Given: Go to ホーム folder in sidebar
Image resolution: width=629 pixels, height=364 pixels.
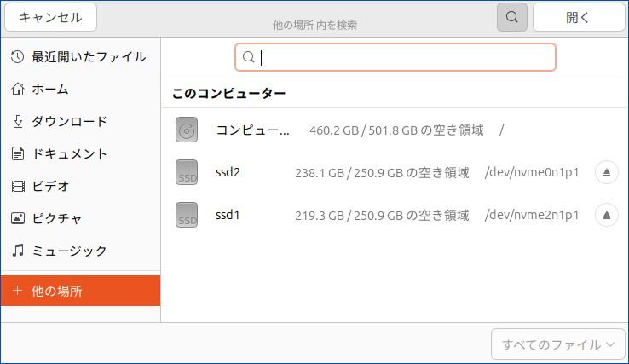Looking at the screenshot, I should [x=49, y=90].
